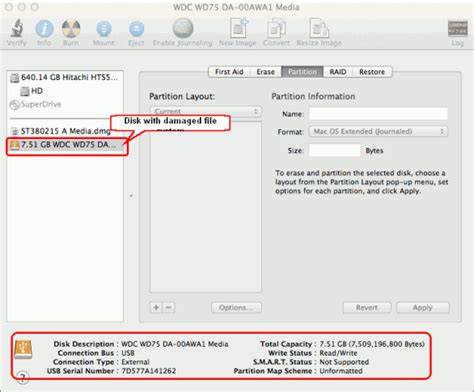The image size is (474, 392).
Task: Select ST380215 A Media.dmg image
Action: tap(61, 131)
